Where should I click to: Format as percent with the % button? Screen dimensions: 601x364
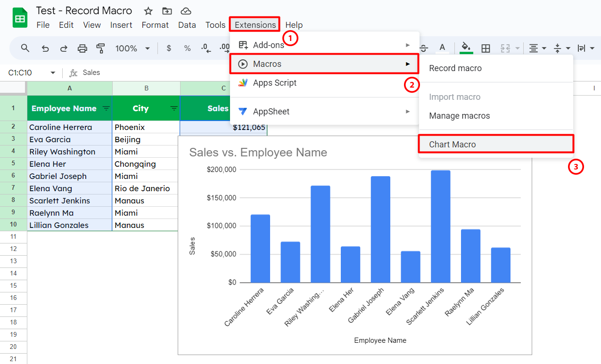[x=187, y=48]
